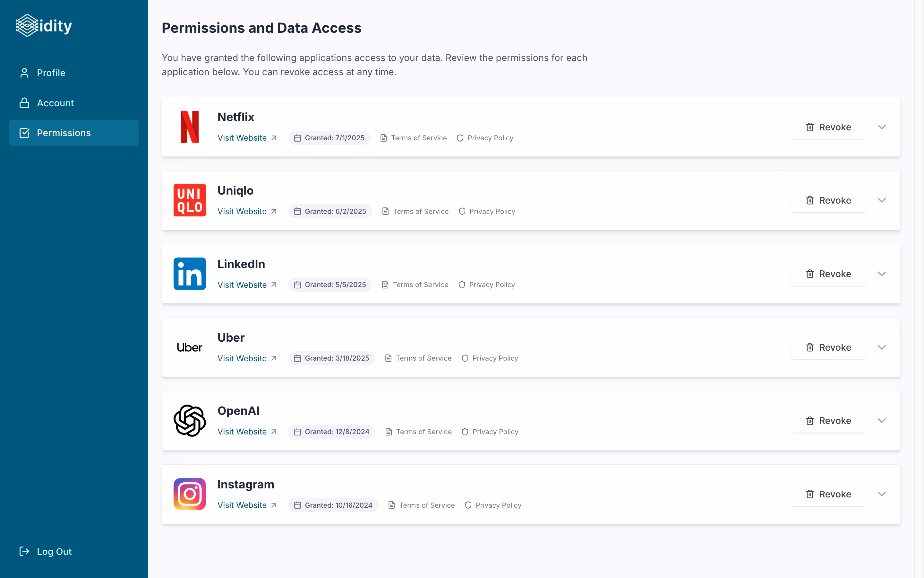
Task: Expand the Netflix permissions chevron
Action: coord(882,127)
